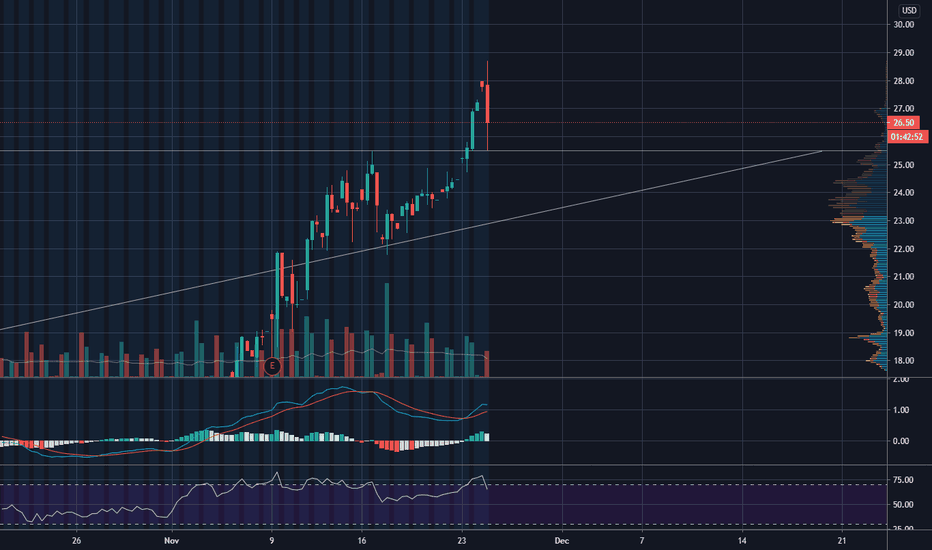The image size is (932, 550).
Task: Click the 'Dec' date axis label
Action: [x=562, y=540]
